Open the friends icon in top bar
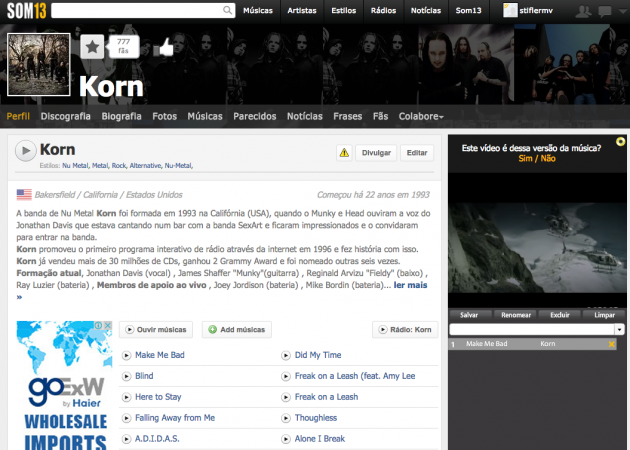Screen dimensions: 630x450 click(x=583, y=11)
